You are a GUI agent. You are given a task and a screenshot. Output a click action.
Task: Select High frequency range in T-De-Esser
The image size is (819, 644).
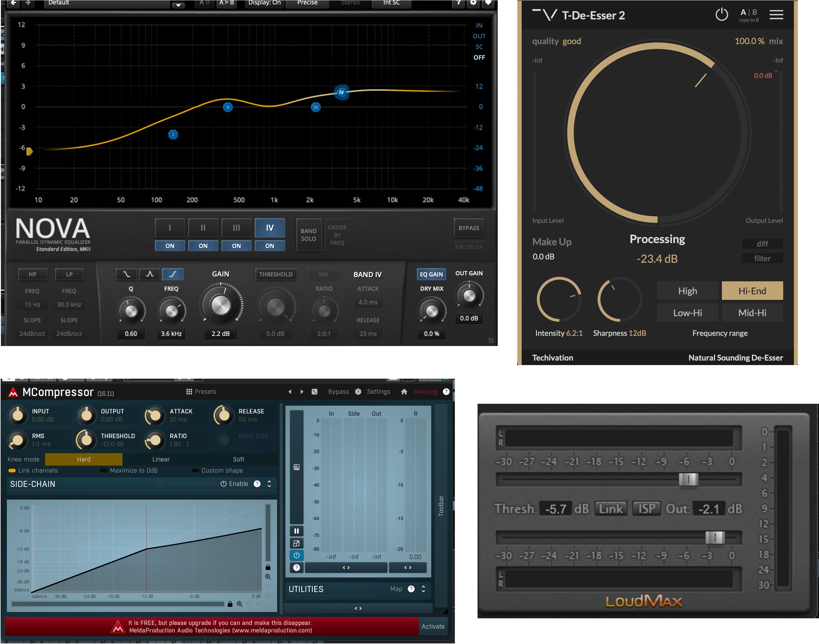pos(687,291)
